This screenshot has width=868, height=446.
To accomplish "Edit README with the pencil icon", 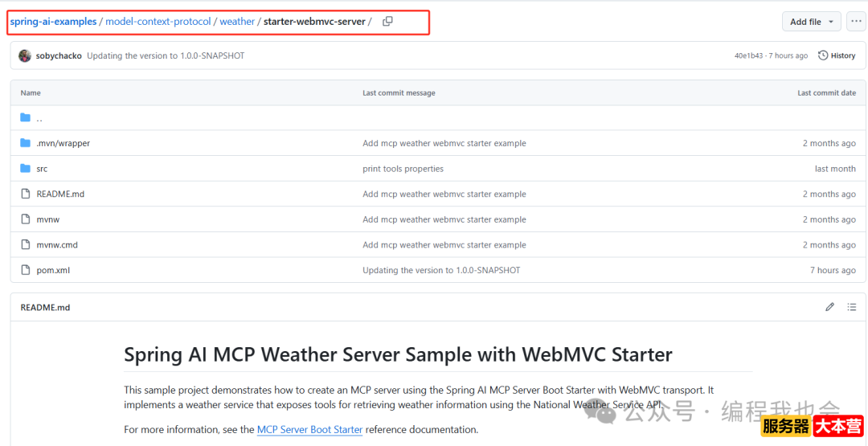I will pyautogui.click(x=829, y=307).
